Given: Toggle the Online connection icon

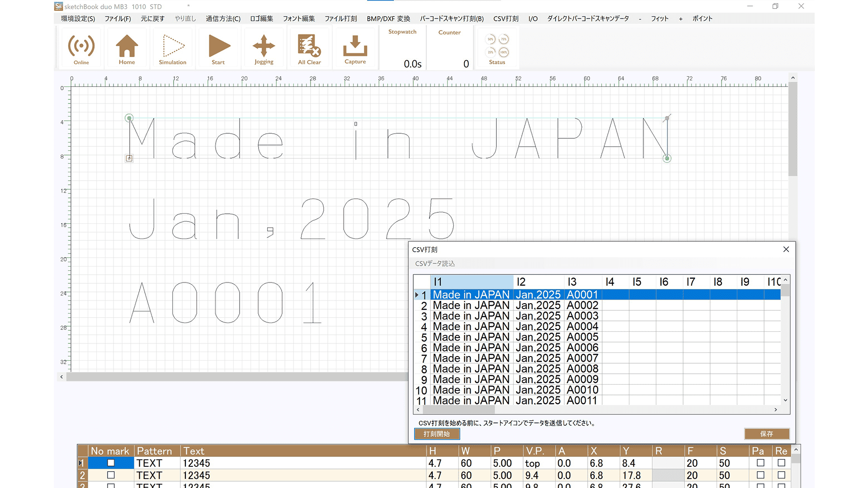Looking at the screenshot, I should (81, 48).
